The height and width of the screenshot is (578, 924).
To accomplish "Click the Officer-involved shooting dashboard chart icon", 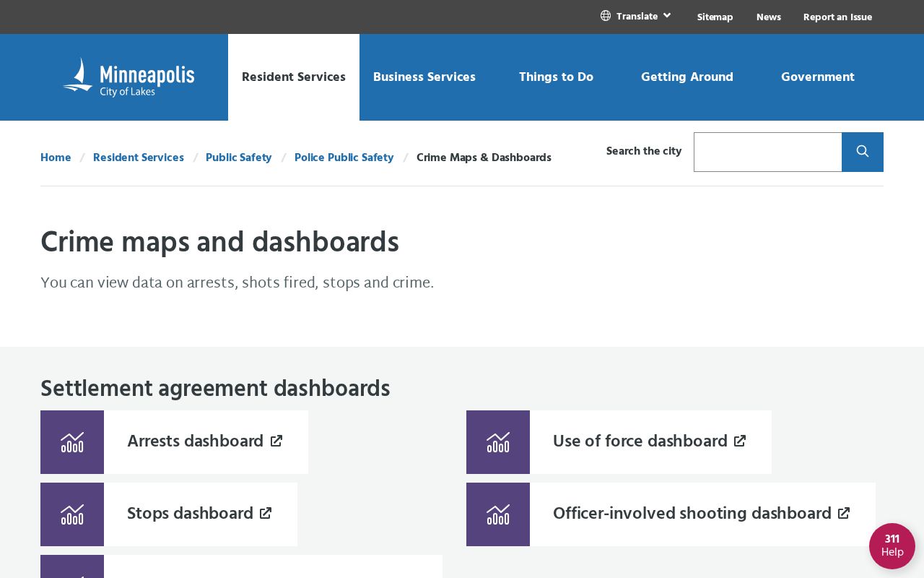I will tap(498, 514).
